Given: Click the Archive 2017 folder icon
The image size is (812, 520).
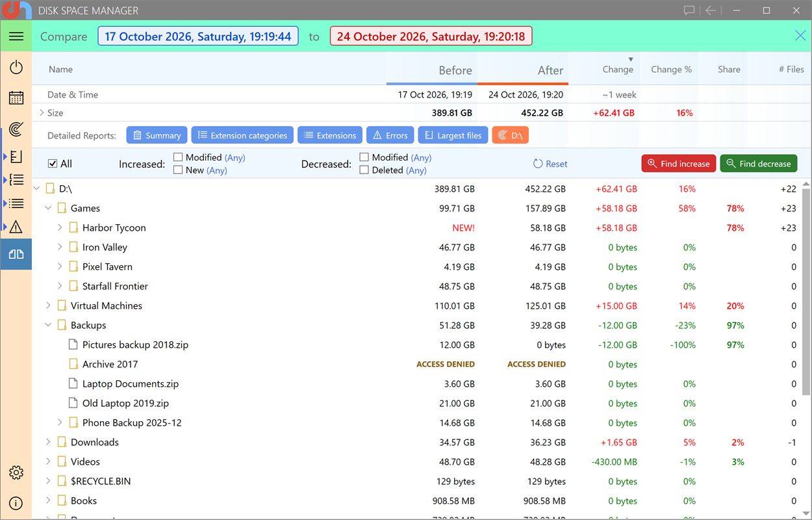Looking at the screenshot, I should (x=73, y=364).
